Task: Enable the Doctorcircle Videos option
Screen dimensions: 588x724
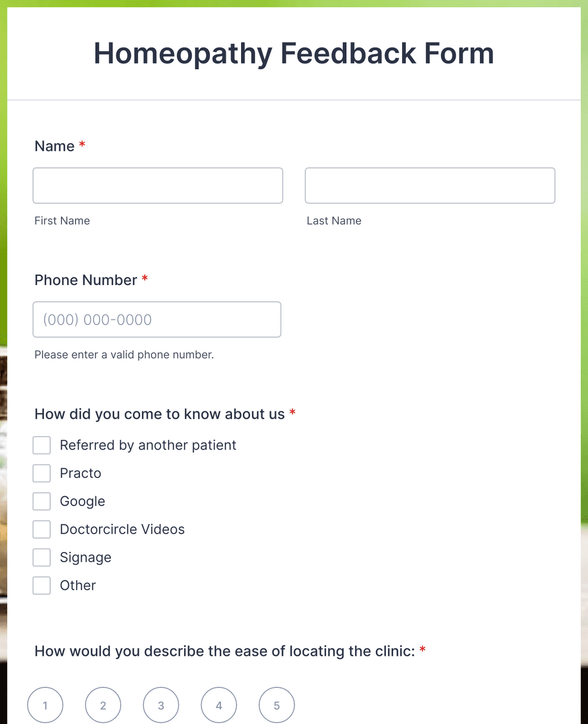Action: click(42, 530)
